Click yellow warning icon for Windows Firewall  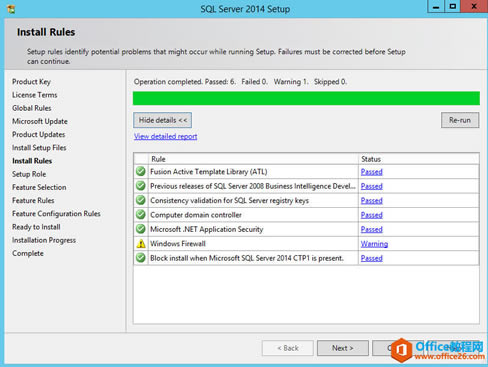point(141,244)
